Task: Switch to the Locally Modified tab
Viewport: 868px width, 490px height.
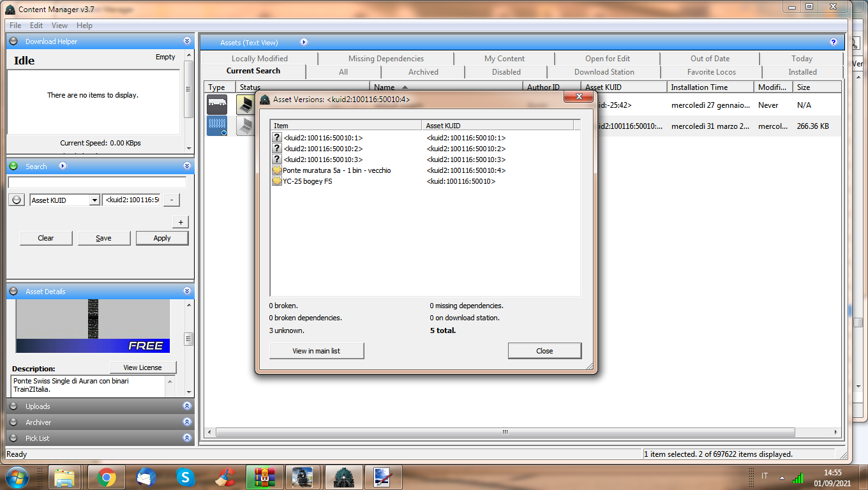Action: coord(260,58)
